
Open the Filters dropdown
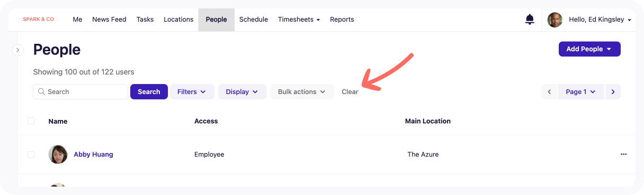pos(192,91)
